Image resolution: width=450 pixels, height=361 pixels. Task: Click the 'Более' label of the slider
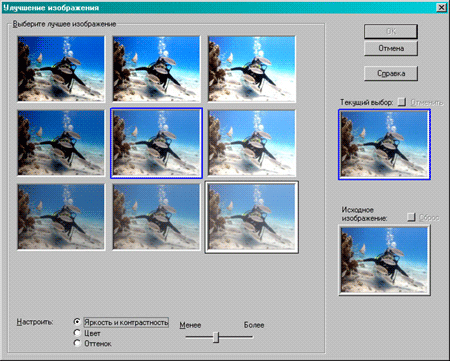pyautogui.click(x=254, y=325)
